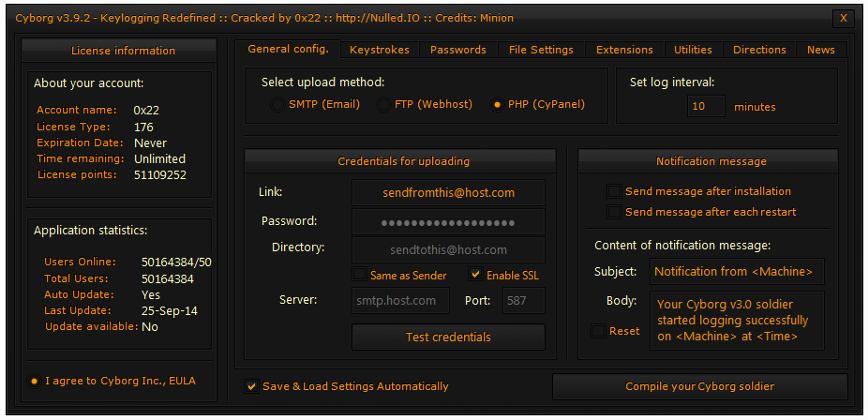Switch to the Keystrokes tab
Viewport: 868px width, 420px height.
point(380,50)
